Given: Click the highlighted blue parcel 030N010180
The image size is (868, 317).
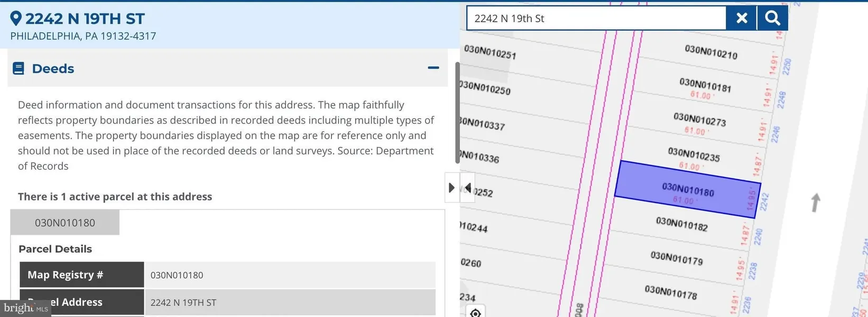Looking at the screenshot, I should 687,189.
